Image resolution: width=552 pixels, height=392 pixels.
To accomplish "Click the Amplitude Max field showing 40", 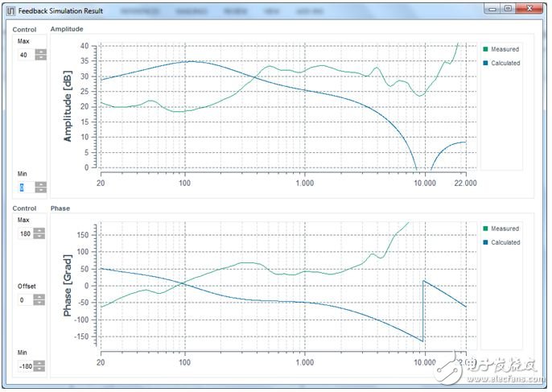I will coord(27,55).
